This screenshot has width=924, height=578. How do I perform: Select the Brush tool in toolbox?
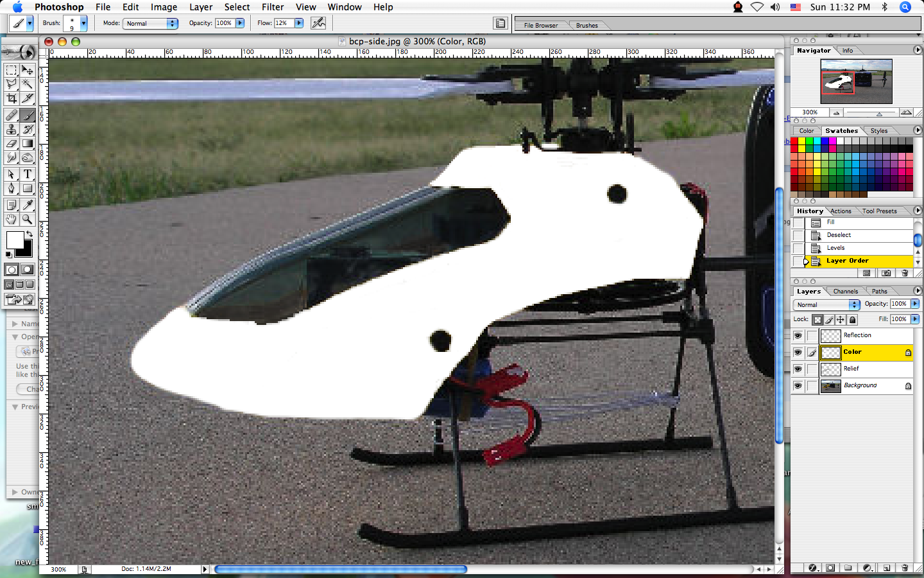pyautogui.click(x=28, y=116)
